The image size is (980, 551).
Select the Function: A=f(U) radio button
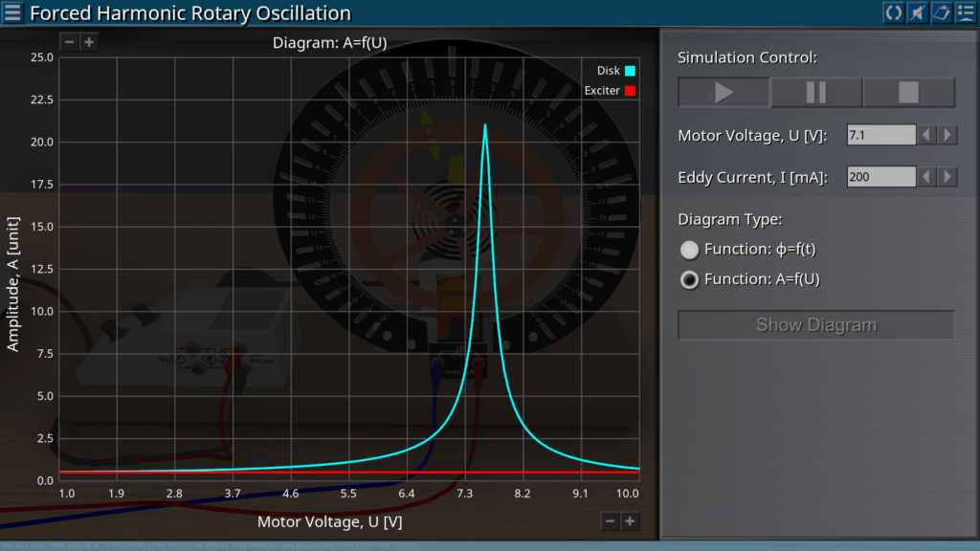tap(689, 280)
